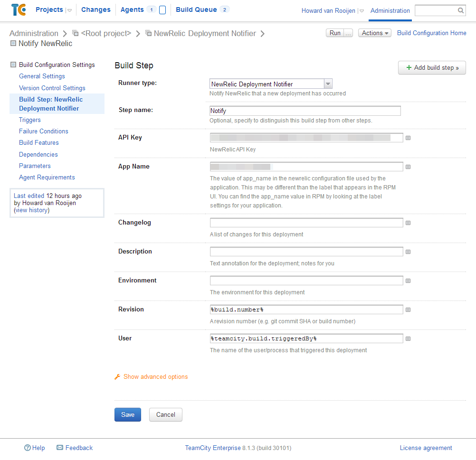Open Failure Conditions in sidebar
The width and height of the screenshot is (476, 460).
tap(43, 131)
